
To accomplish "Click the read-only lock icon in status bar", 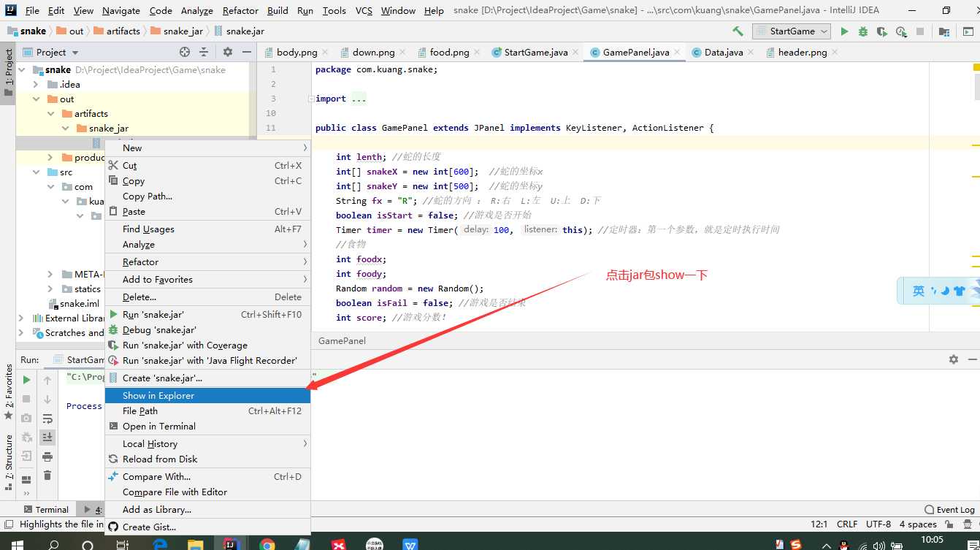I will [x=949, y=524].
